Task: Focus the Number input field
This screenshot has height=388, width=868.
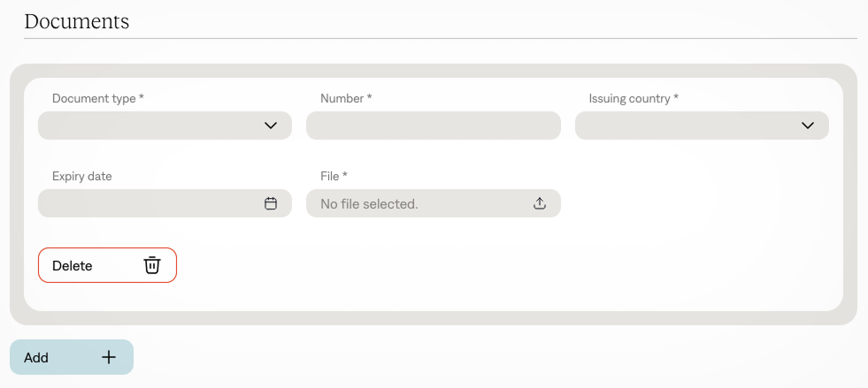Action: (x=433, y=126)
